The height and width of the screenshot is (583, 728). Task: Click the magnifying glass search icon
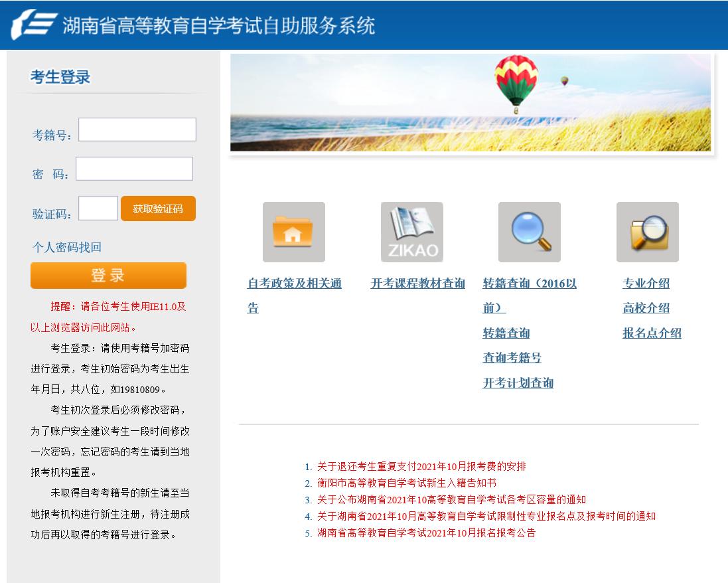(x=528, y=231)
